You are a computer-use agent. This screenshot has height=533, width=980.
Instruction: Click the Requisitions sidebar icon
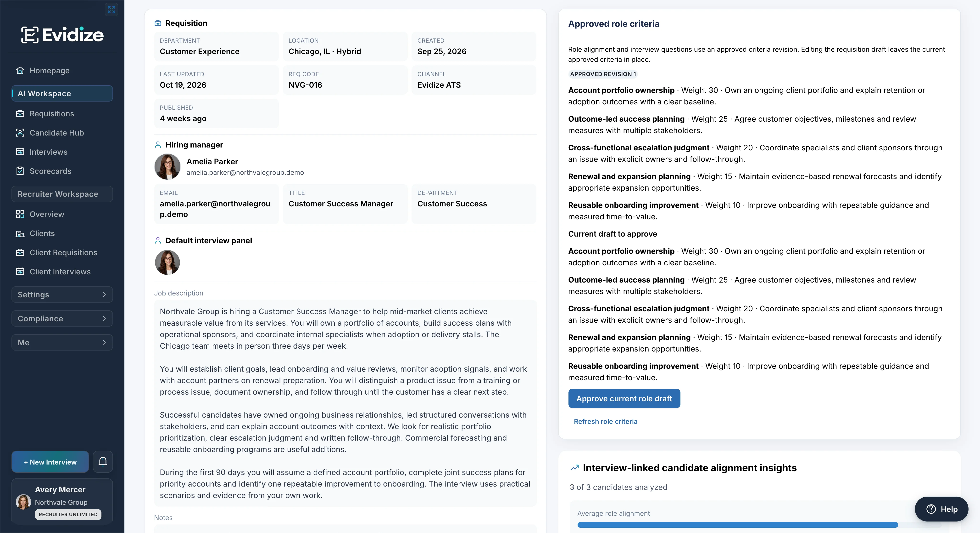(20, 113)
